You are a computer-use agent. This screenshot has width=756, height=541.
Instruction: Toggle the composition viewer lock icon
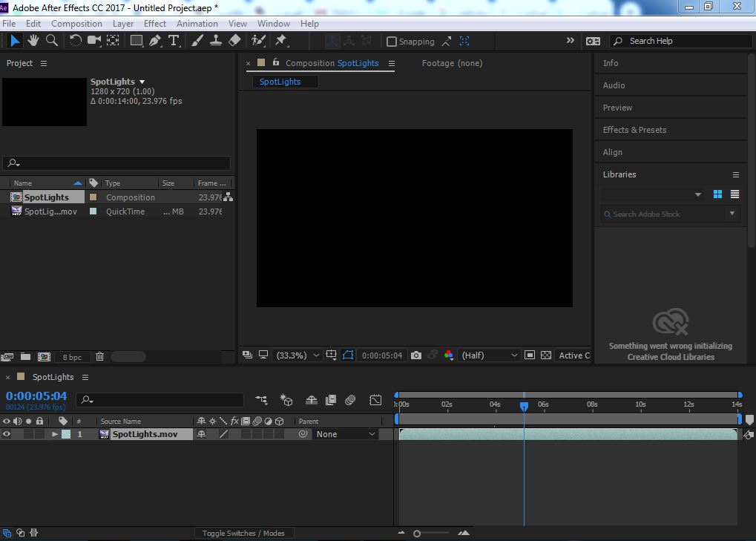(276, 62)
